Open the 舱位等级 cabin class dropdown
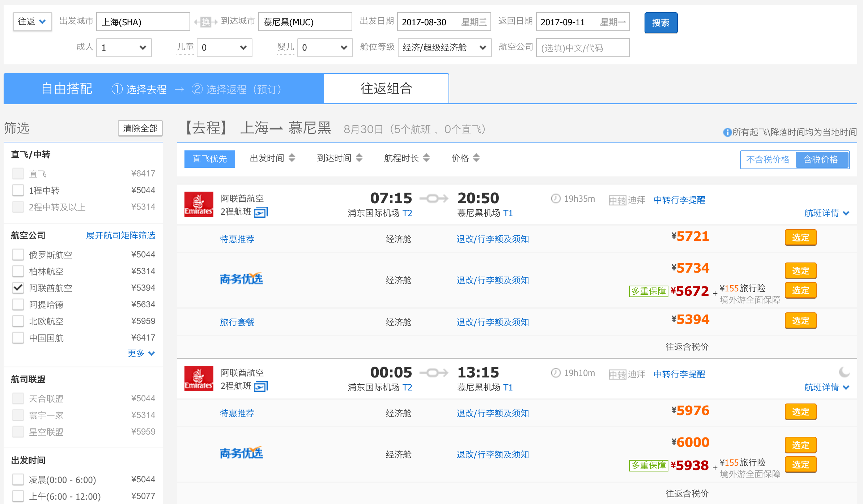The height and width of the screenshot is (504, 863). pyautogui.click(x=444, y=48)
